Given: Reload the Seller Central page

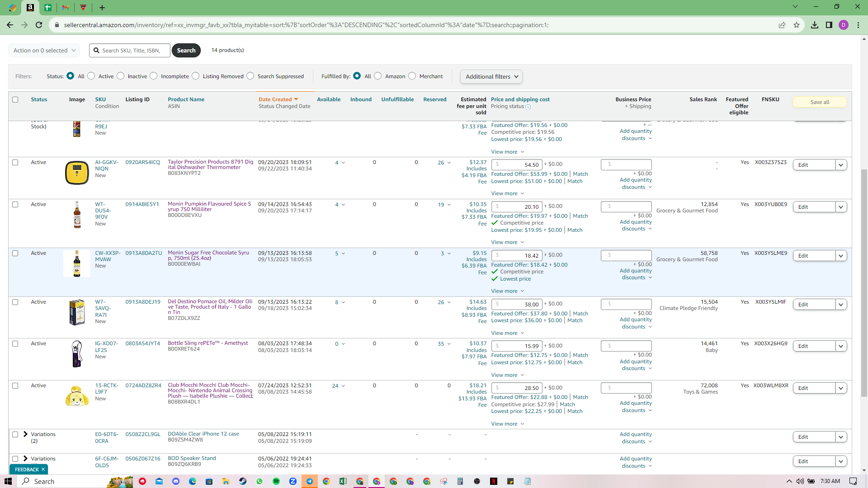Looking at the screenshot, I should tap(39, 25).
